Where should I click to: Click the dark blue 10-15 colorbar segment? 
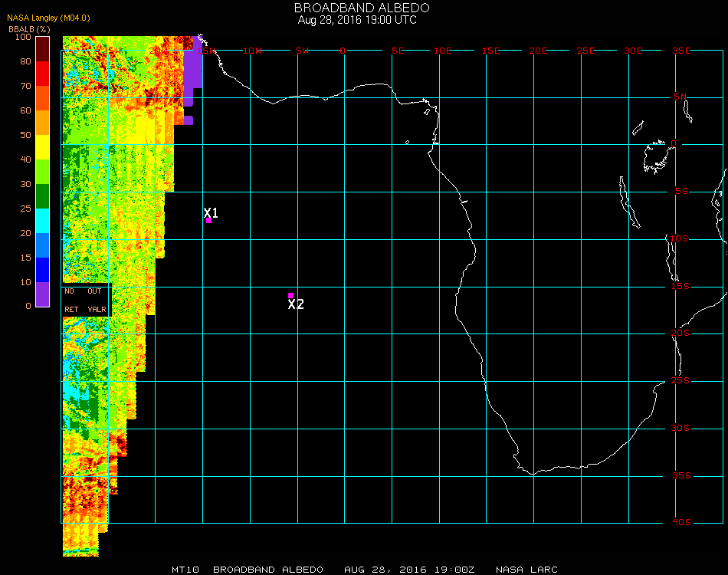tap(43, 269)
